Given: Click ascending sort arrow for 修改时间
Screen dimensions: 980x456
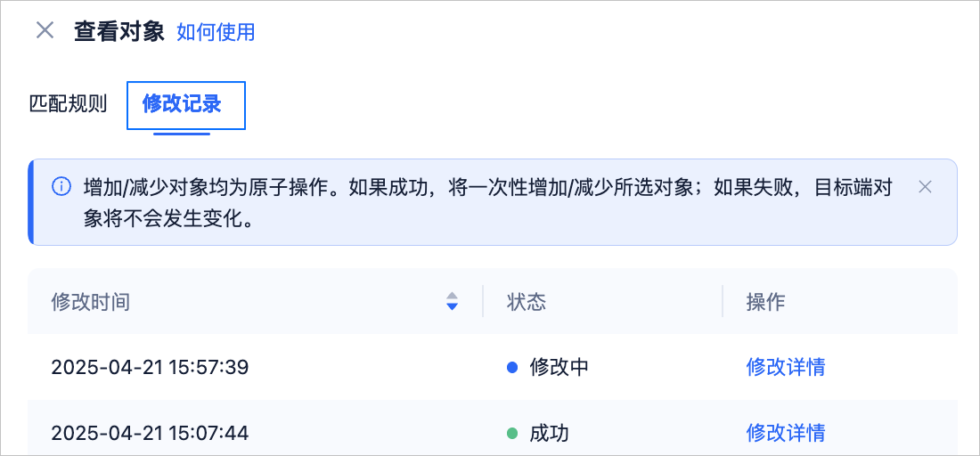Looking at the screenshot, I should coord(453,296).
